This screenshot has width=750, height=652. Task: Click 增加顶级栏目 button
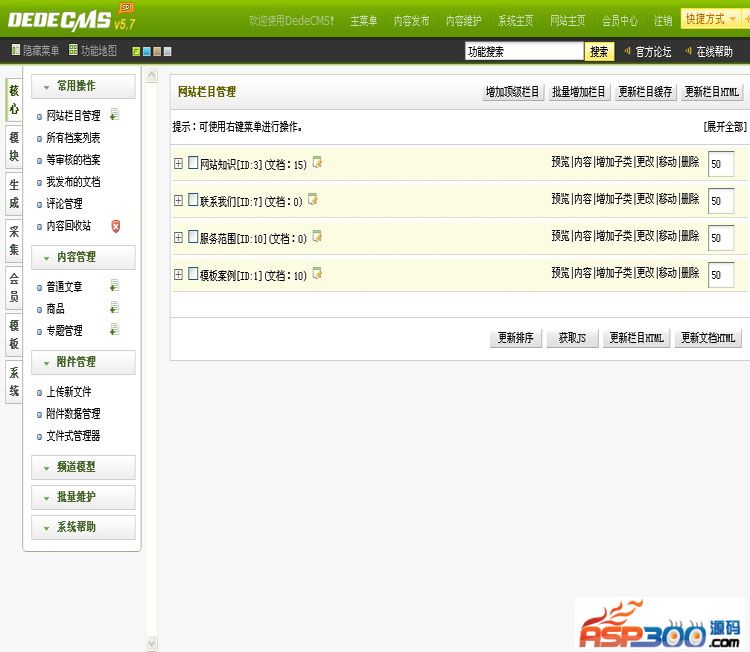(512, 91)
